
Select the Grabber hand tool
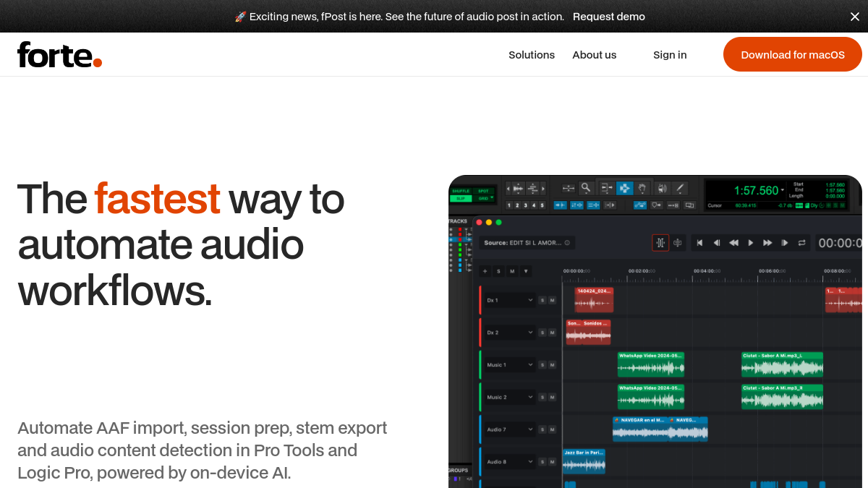click(x=641, y=188)
